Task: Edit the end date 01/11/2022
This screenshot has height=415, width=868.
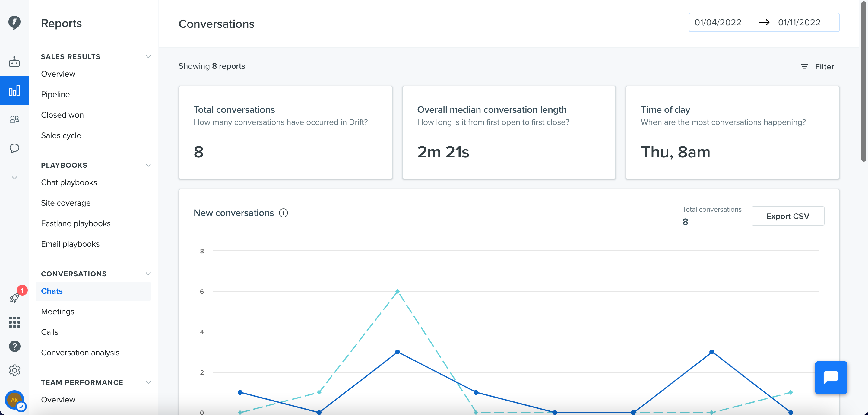Action: click(799, 23)
